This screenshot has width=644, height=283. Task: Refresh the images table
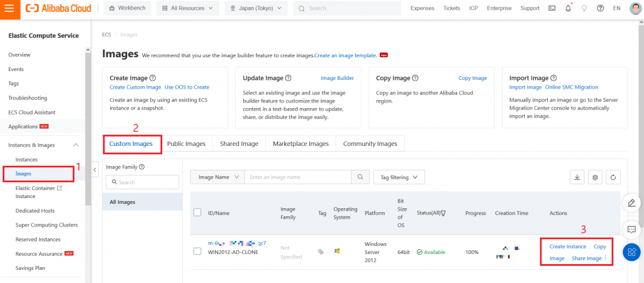click(612, 177)
